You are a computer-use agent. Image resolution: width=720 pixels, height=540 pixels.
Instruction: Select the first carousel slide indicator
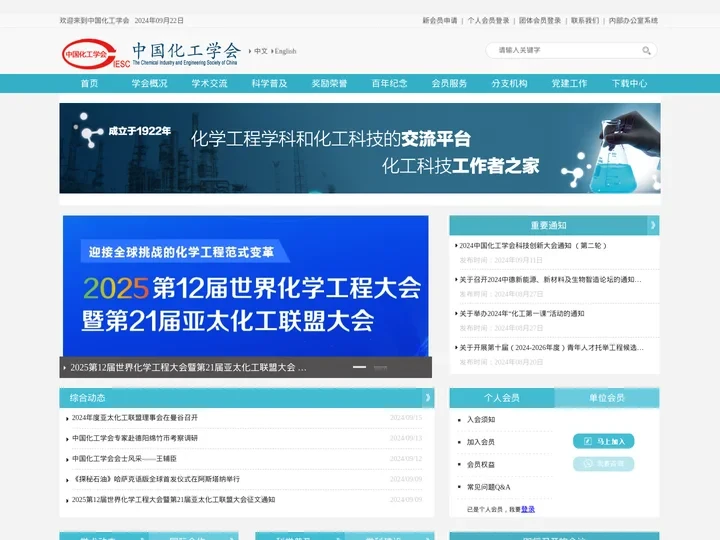click(359, 367)
